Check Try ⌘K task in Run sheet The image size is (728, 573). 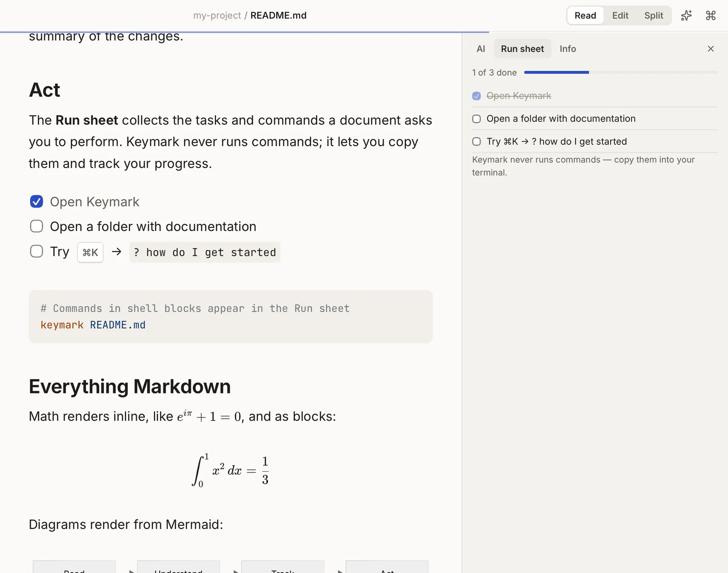pos(476,141)
